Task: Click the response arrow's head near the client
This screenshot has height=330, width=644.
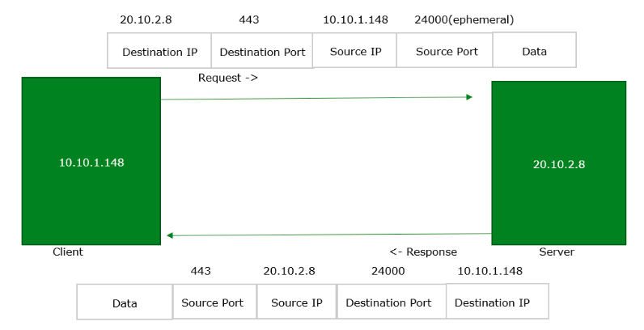Action: (x=171, y=235)
